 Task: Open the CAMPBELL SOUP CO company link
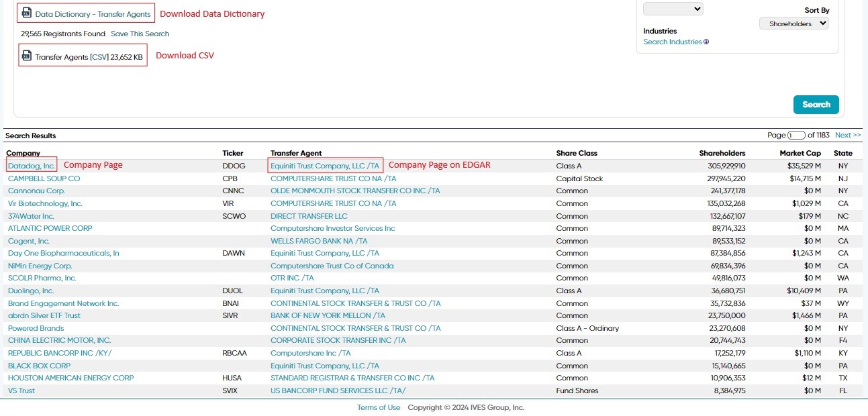coord(44,178)
